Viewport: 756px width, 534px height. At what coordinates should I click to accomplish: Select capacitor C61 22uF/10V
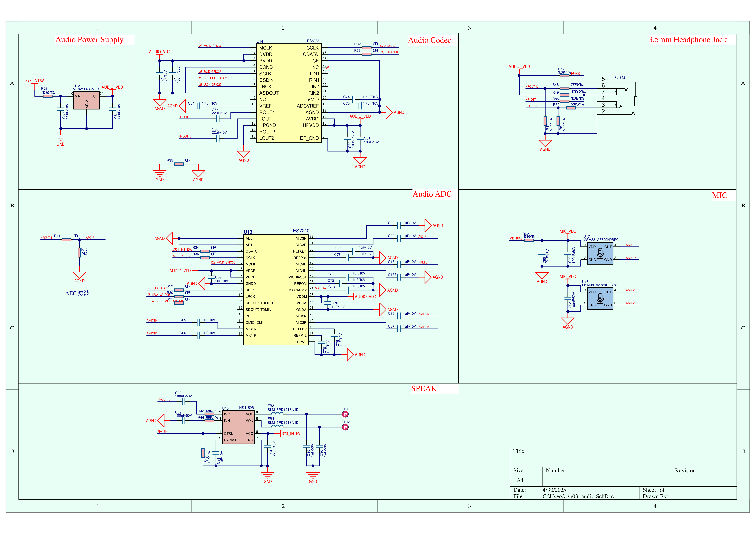pos(112,109)
